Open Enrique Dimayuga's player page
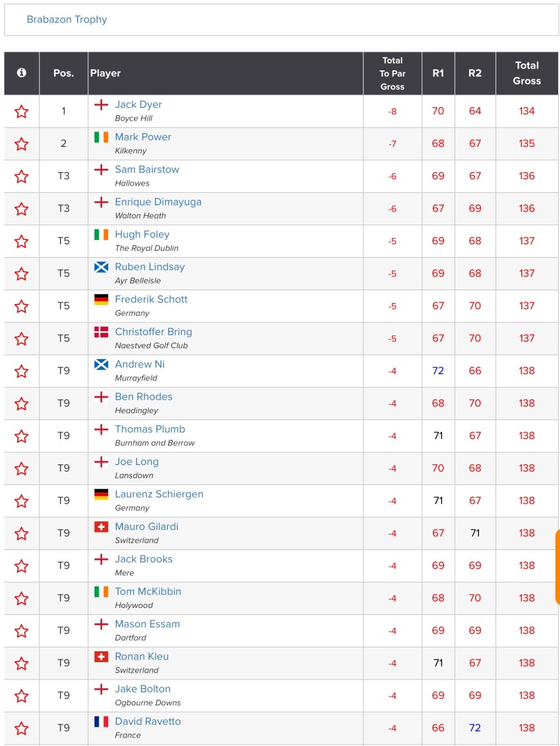 point(158,202)
